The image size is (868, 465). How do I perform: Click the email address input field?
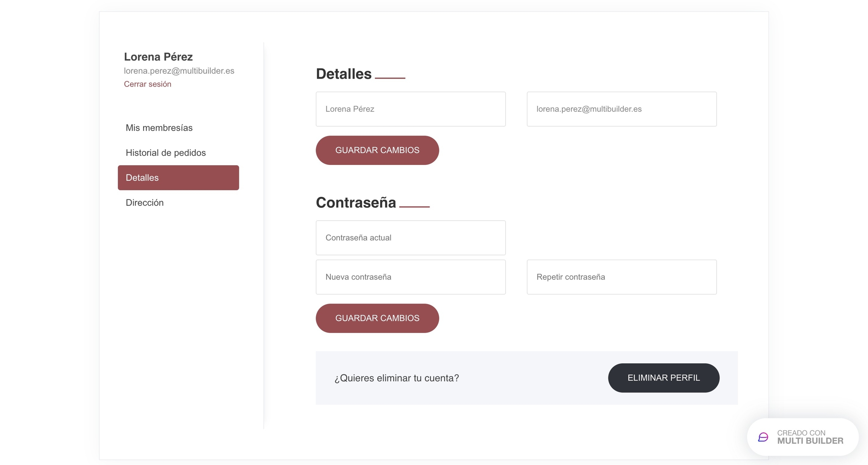click(x=621, y=109)
